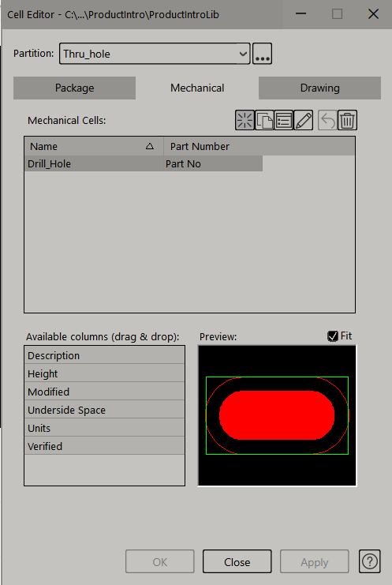
Task: Click the New Cell starburst icon
Action: click(245, 120)
